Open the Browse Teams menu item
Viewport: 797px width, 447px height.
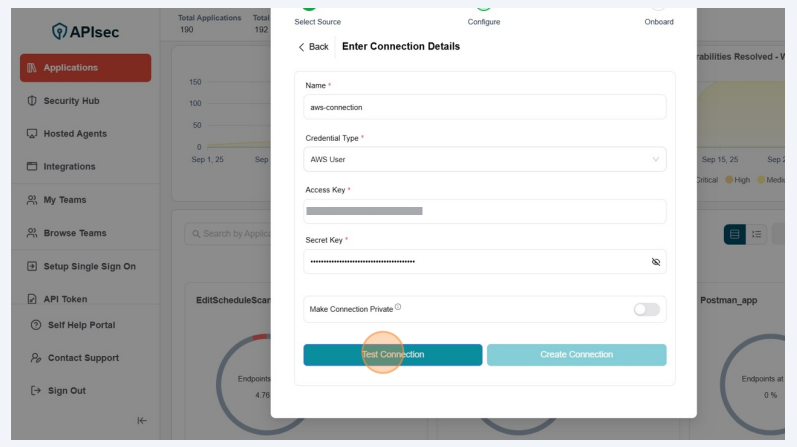tap(74, 233)
